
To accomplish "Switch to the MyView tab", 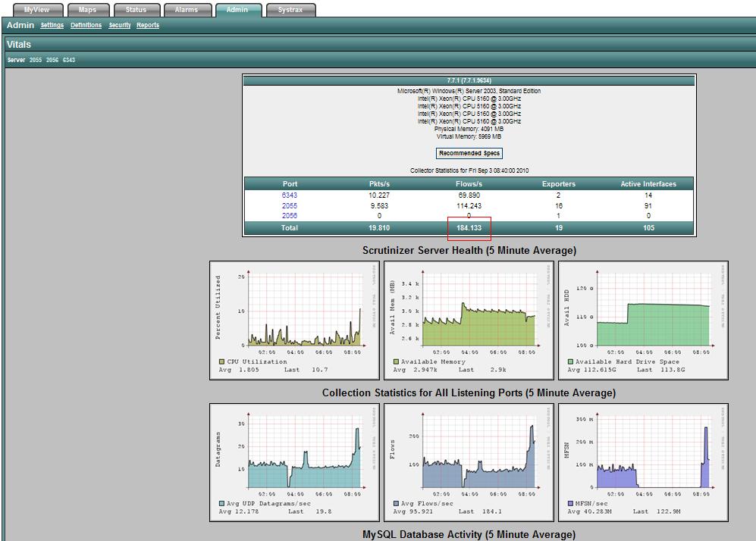I will (x=38, y=10).
